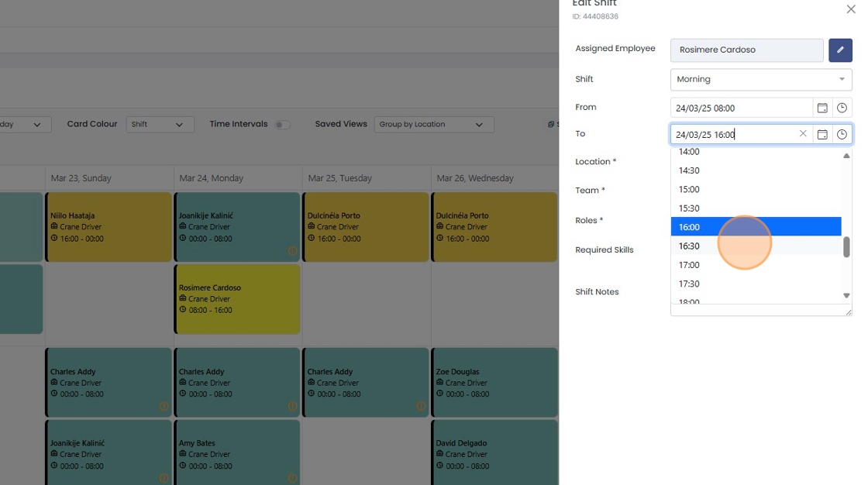Image resolution: width=868 pixels, height=485 pixels.
Task: Click info icon on Amy Bates shift card
Action: 291,478
